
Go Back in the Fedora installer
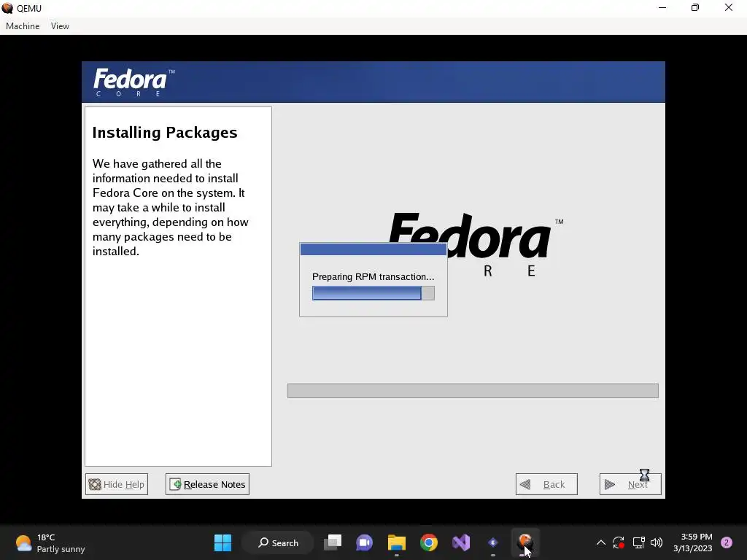(546, 484)
